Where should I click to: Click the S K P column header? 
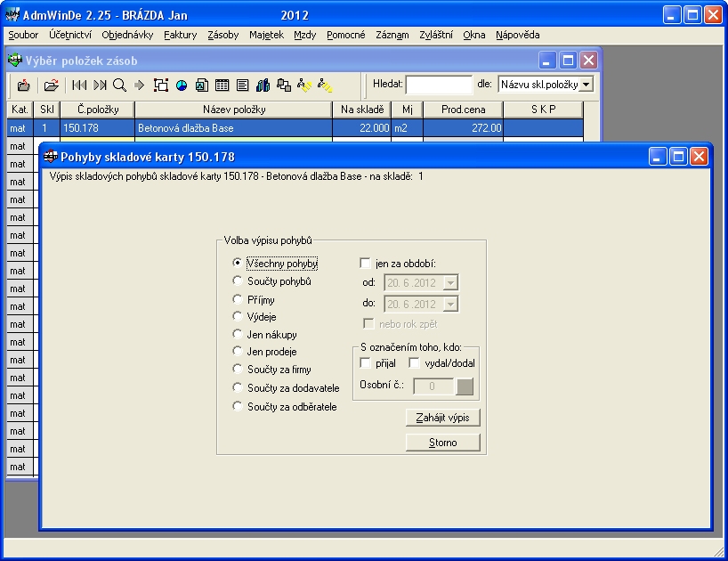coord(543,110)
